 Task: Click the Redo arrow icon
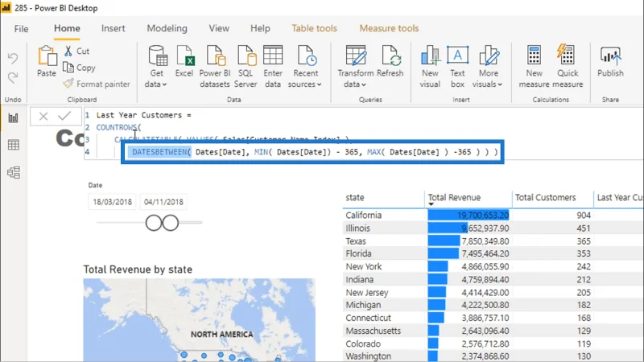click(13, 77)
